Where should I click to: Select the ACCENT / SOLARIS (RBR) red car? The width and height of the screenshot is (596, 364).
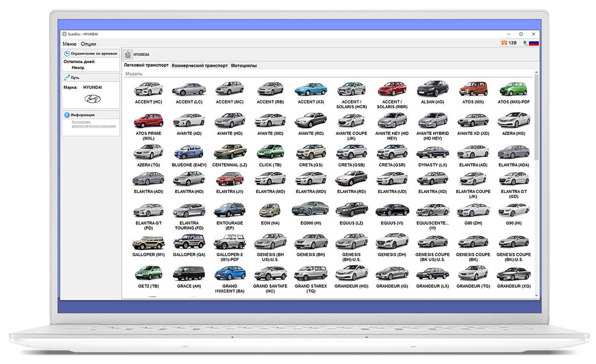392,95
